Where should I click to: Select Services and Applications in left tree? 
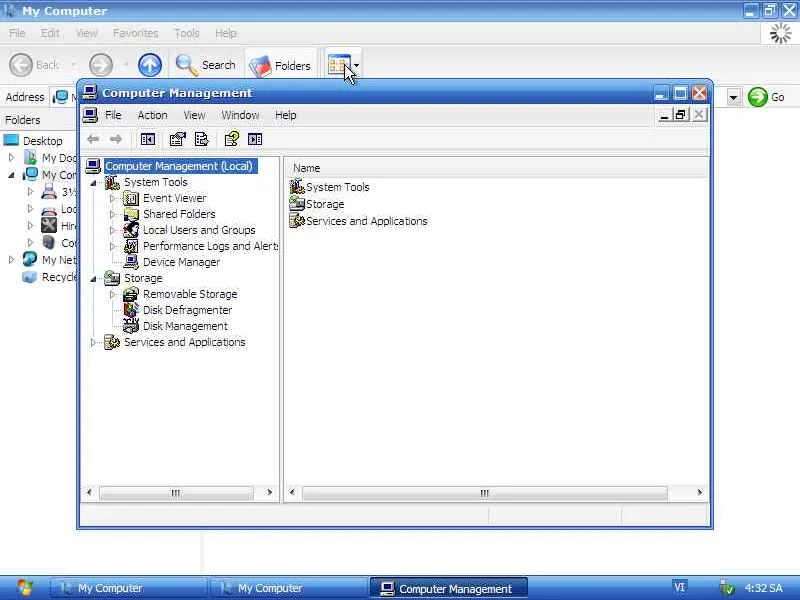pos(185,342)
